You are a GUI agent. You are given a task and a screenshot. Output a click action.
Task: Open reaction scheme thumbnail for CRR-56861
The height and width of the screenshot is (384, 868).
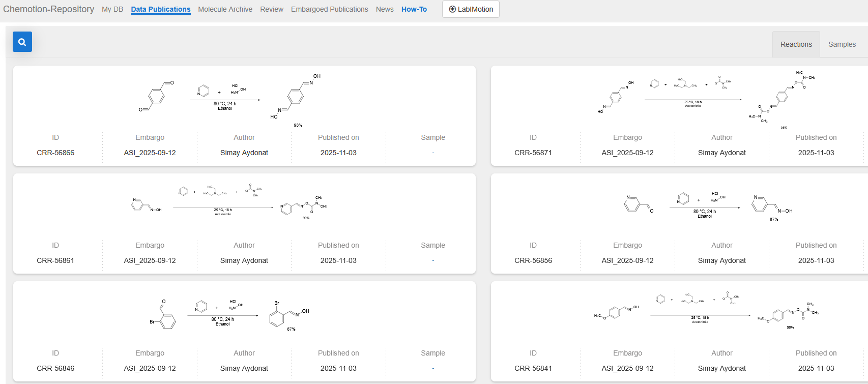click(x=229, y=202)
